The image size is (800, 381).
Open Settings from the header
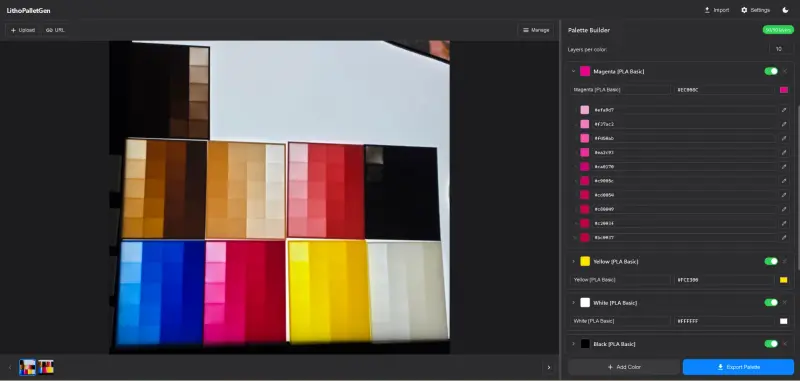coord(756,10)
